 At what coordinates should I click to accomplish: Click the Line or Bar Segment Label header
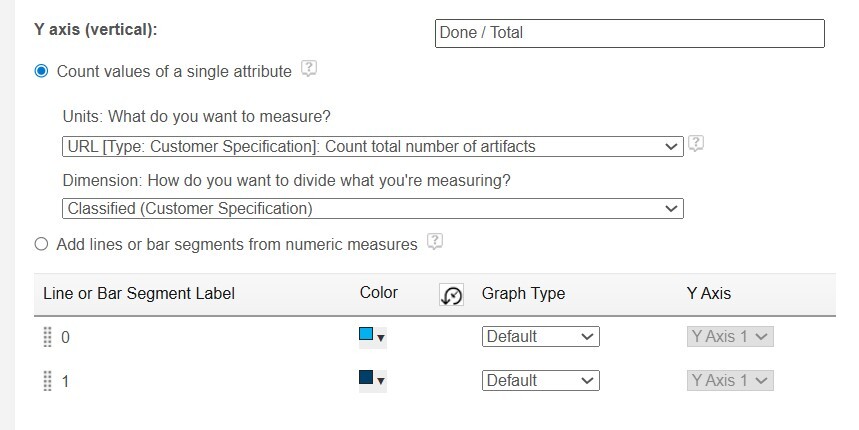pyautogui.click(x=139, y=294)
